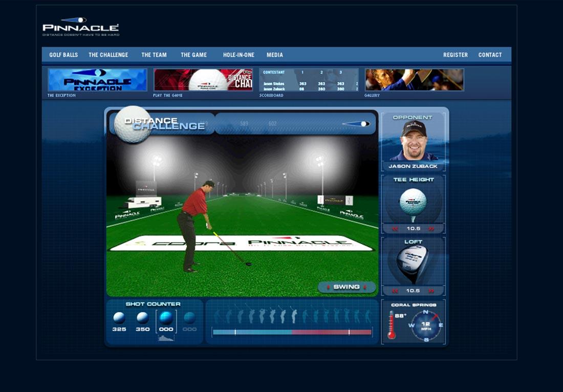Viewport: 563px width, 392px height.
Task: Adjust the swing power slider bar
Action: click(292, 332)
